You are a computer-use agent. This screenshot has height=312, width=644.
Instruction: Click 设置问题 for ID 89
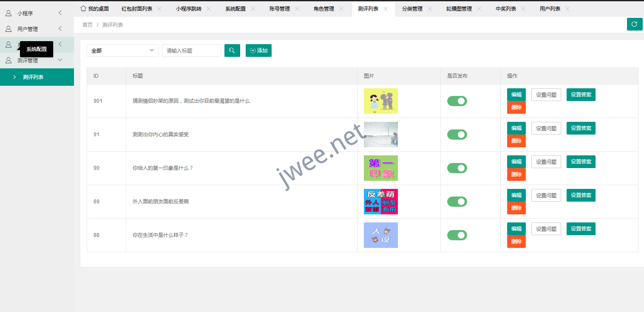546,195
